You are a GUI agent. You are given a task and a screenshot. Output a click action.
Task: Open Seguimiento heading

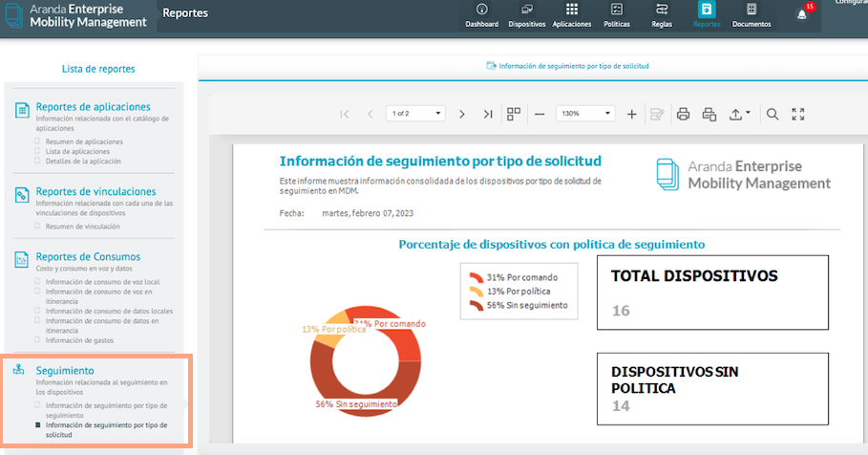coord(65,370)
